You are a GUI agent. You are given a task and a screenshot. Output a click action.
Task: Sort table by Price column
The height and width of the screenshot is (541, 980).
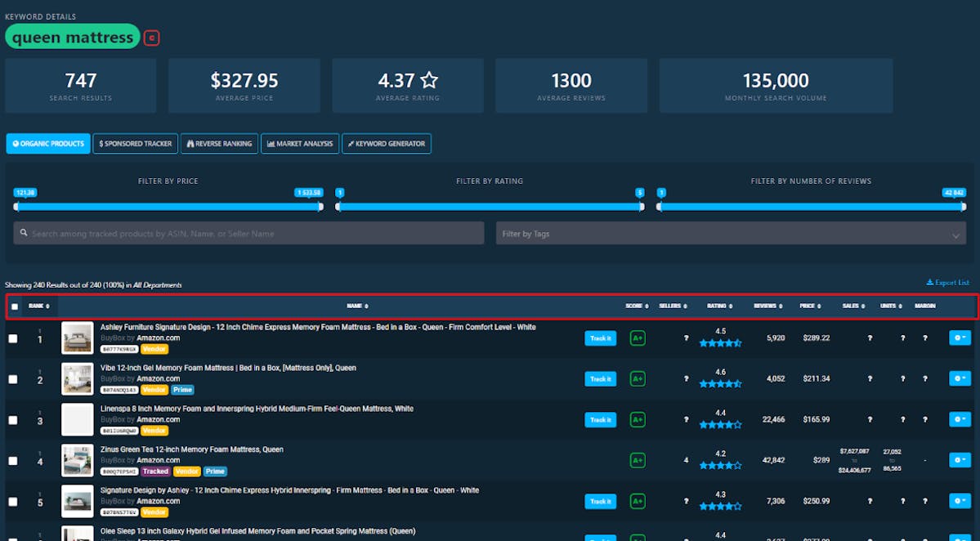tap(810, 306)
